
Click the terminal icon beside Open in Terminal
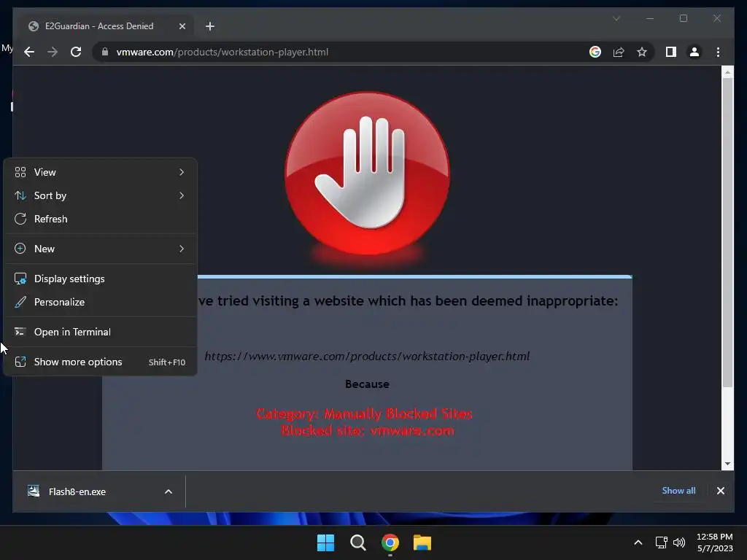(x=20, y=332)
